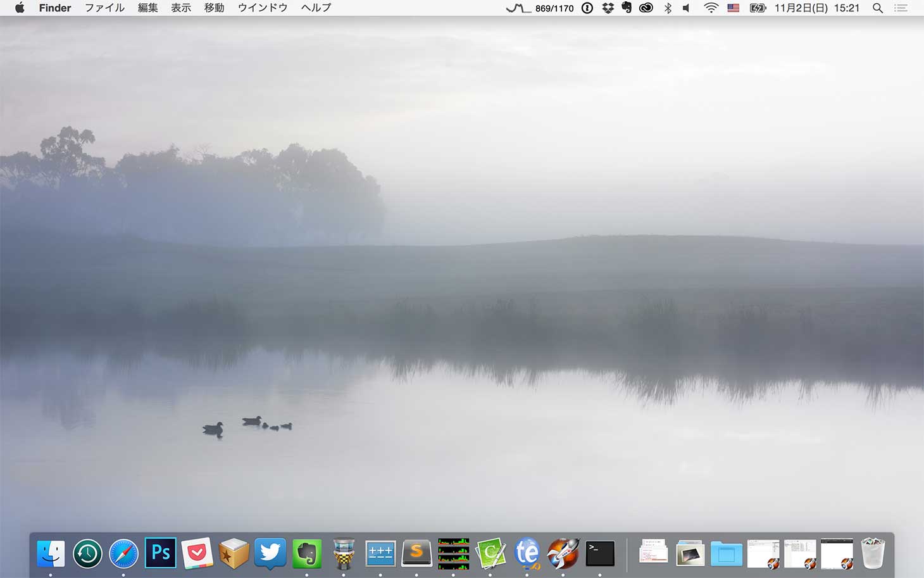Open the 編集 menu
Screen dimensions: 924x578
click(148, 8)
